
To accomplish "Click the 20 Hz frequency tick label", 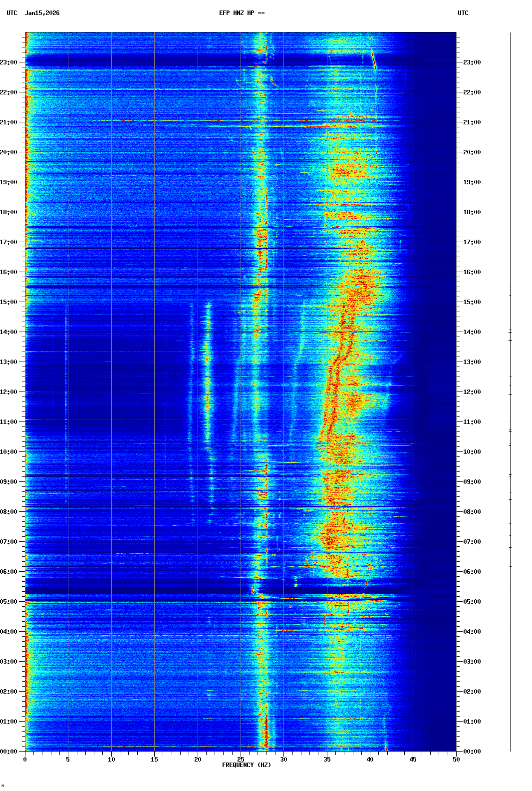I will coord(198,759).
